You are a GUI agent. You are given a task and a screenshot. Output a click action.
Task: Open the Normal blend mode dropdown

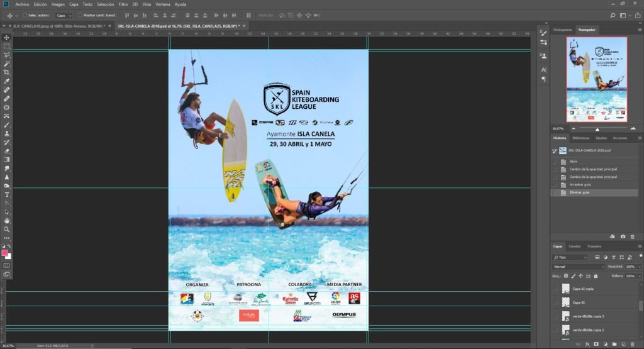pyautogui.click(x=579, y=267)
